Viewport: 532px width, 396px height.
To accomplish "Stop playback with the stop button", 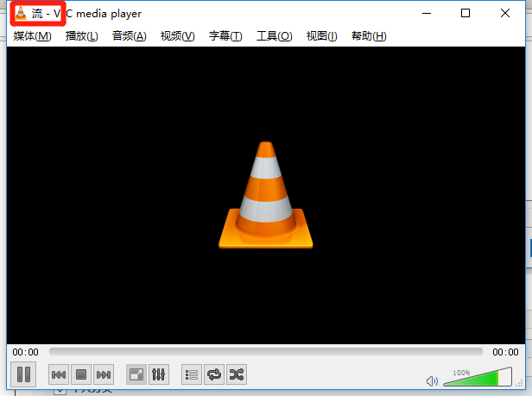I will 81,374.
